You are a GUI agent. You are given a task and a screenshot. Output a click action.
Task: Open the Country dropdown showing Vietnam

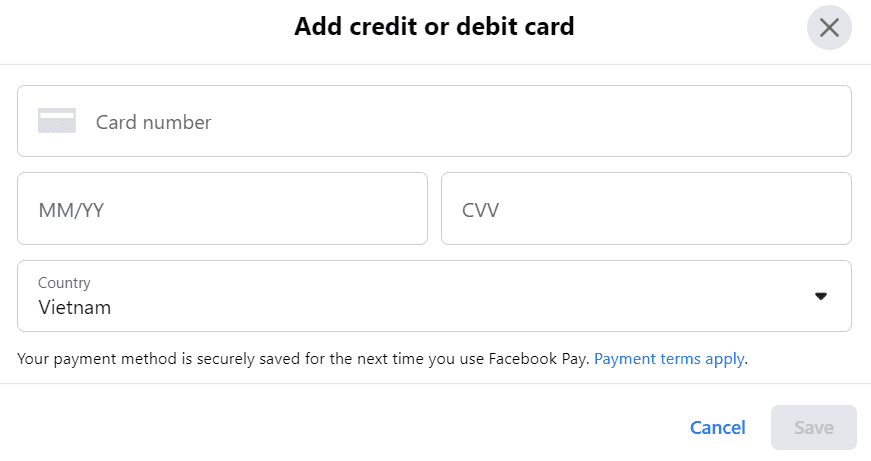tap(434, 296)
